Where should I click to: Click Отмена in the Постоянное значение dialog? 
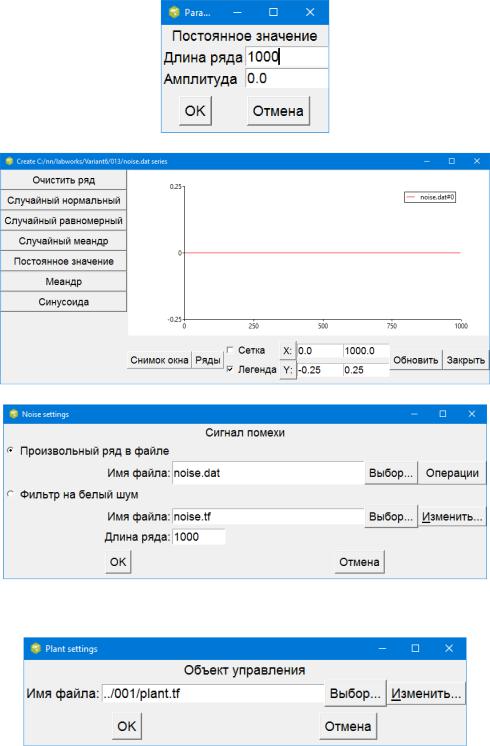click(x=278, y=111)
